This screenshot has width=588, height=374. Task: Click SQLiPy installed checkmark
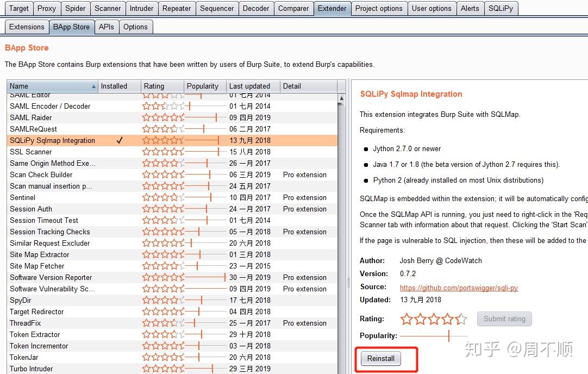(x=120, y=140)
